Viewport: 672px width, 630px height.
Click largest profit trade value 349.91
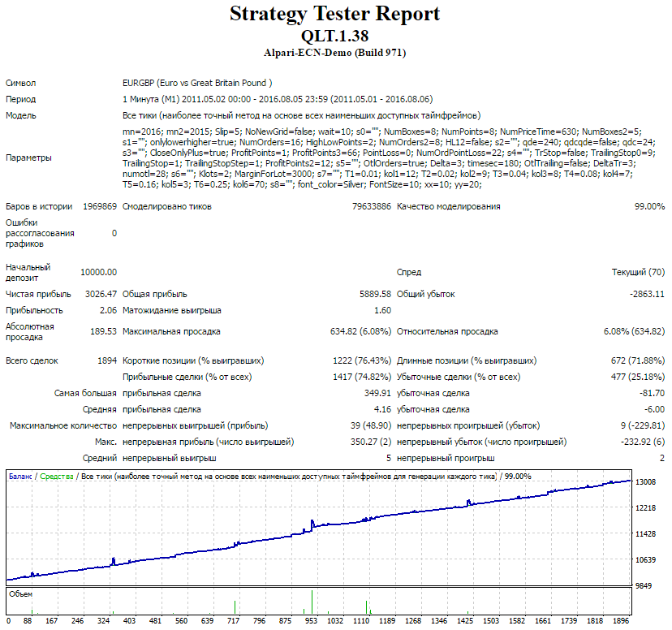tap(377, 394)
